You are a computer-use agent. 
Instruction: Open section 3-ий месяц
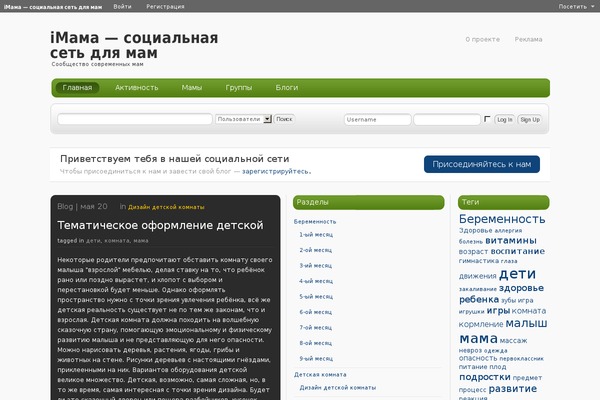coord(316,266)
